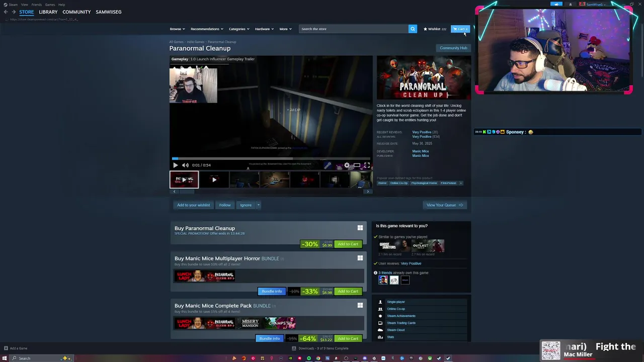Expand the Hardware dropdown menu
Image resolution: width=644 pixels, height=362 pixels.
264,29
